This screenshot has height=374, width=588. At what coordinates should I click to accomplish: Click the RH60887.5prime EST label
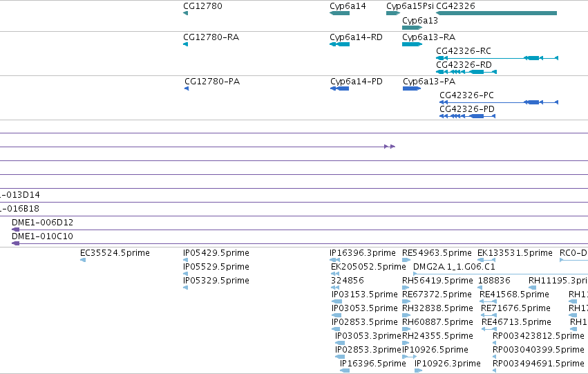pos(437,322)
